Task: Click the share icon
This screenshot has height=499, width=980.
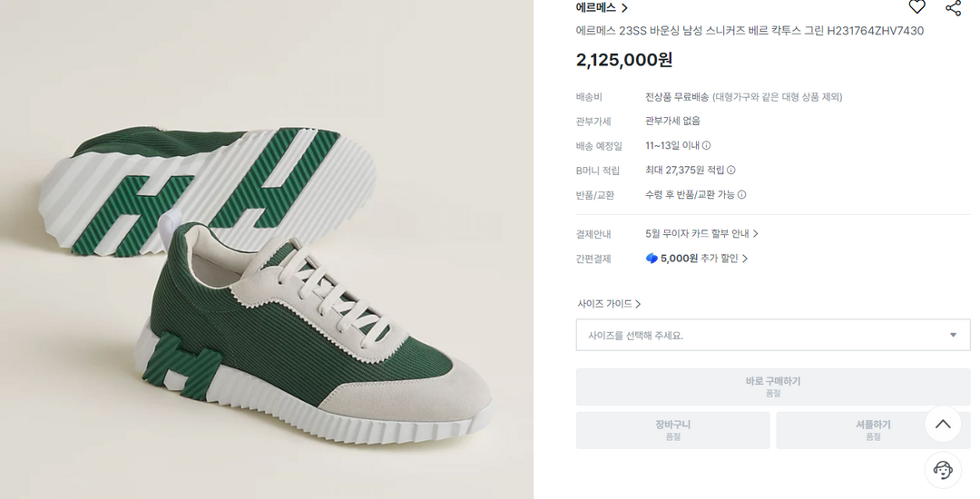Action: tap(953, 7)
